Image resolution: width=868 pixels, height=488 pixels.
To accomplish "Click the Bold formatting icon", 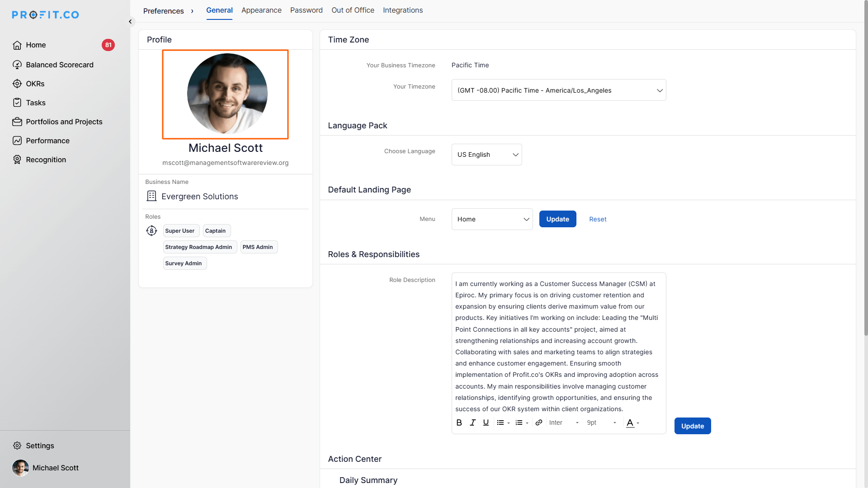I will [459, 422].
